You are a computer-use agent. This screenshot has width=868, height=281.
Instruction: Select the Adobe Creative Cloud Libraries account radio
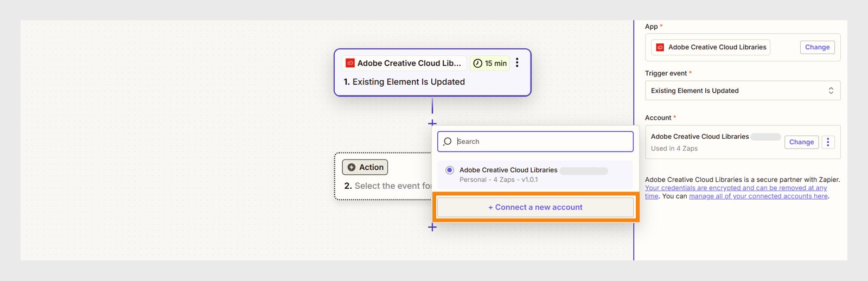tap(450, 170)
